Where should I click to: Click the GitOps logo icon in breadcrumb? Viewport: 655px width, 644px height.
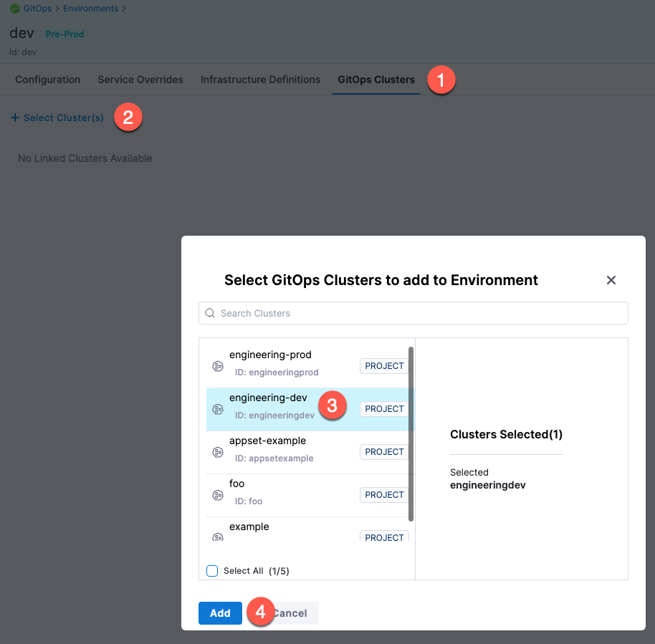pyautogui.click(x=14, y=9)
